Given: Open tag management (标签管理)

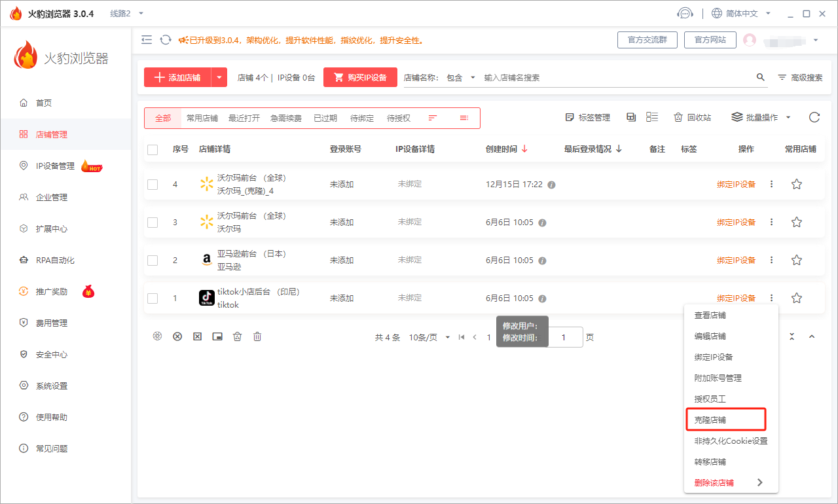Looking at the screenshot, I should click(587, 118).
